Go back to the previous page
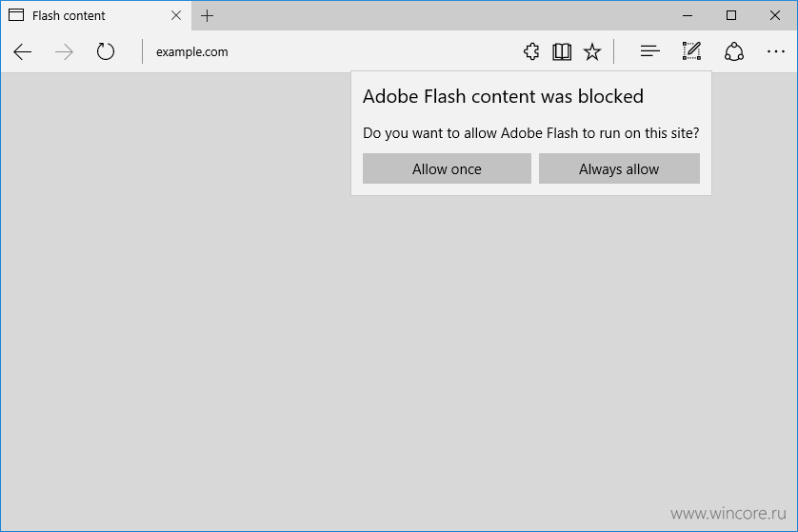This screenshot has width=798, height=532. [23, 51]
